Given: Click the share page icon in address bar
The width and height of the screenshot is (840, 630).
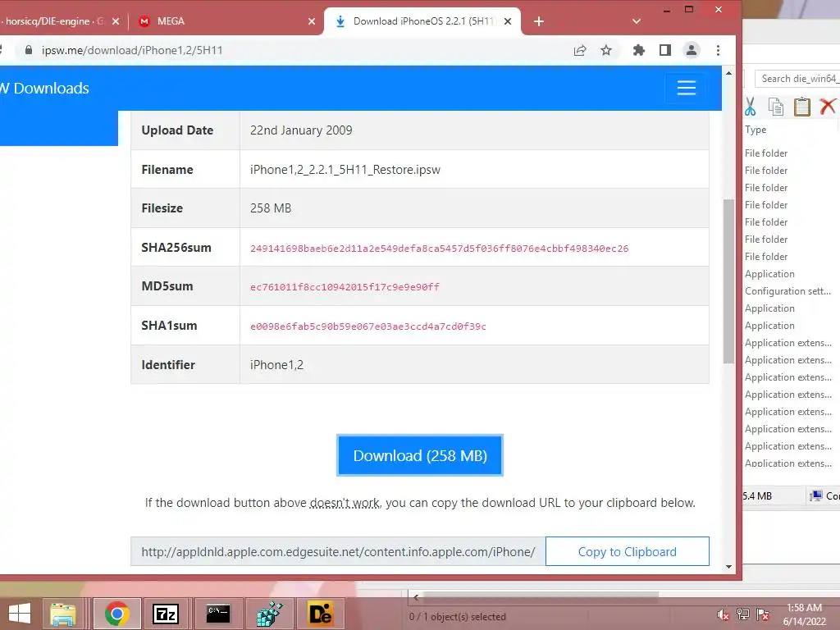Looking at the screenshot, I should point(580,50).
